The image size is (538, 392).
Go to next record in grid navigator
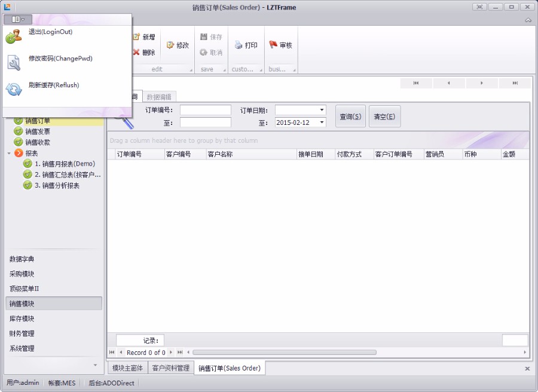pos(171,352)
